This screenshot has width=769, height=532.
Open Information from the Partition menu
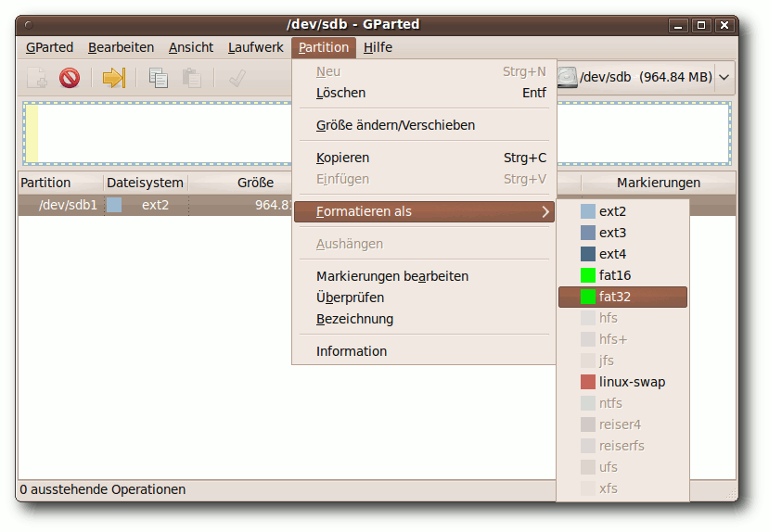pyautogui.click(x=424, y=351)
